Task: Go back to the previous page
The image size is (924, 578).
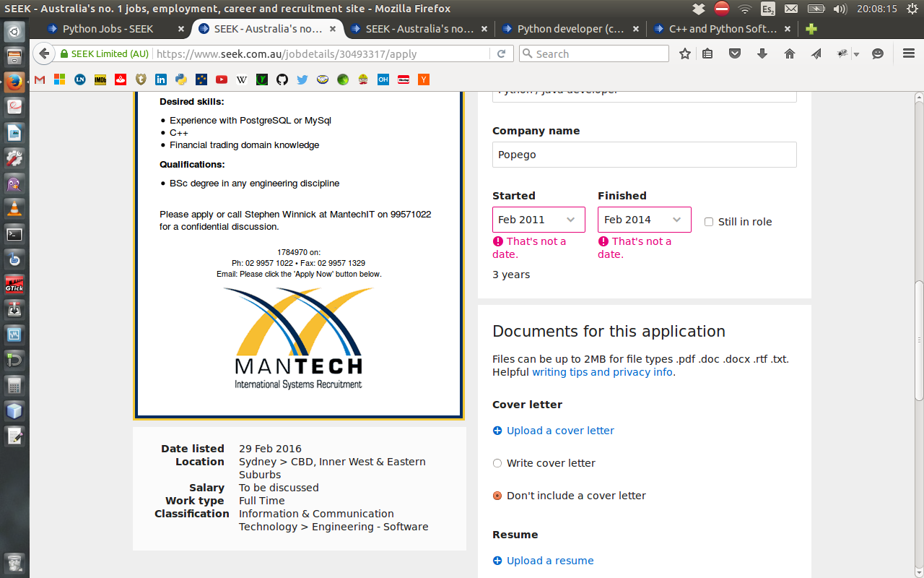Action: pos(45,54)
